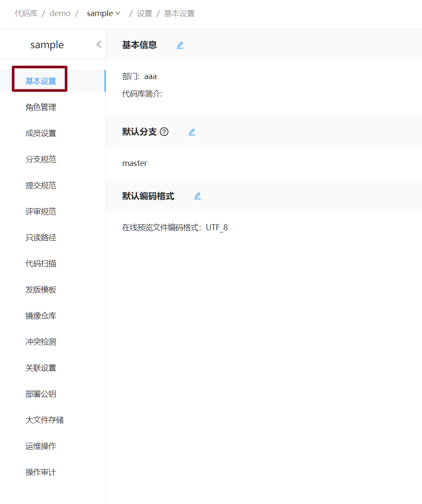422x504 pixels.
Task: Open the 镜像仓库 page
Action: 41,316
